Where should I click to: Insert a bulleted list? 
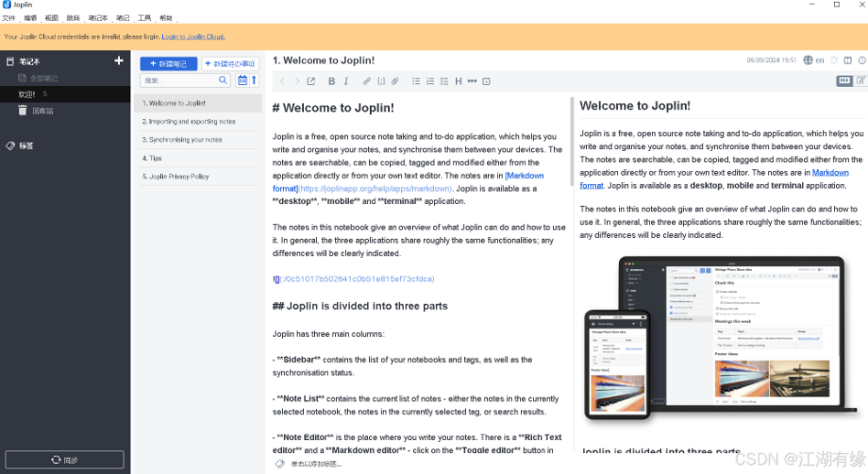[x=416, y=81]
